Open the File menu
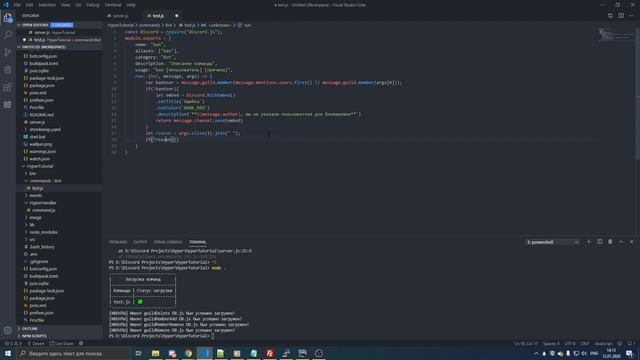640x360 pixels. click(x=17, y=5)
